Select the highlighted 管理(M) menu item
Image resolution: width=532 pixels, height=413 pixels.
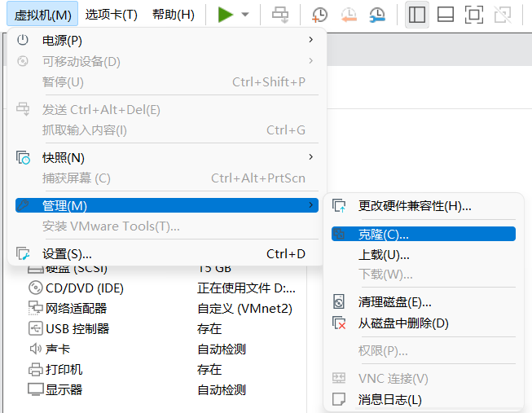[166, 205]
